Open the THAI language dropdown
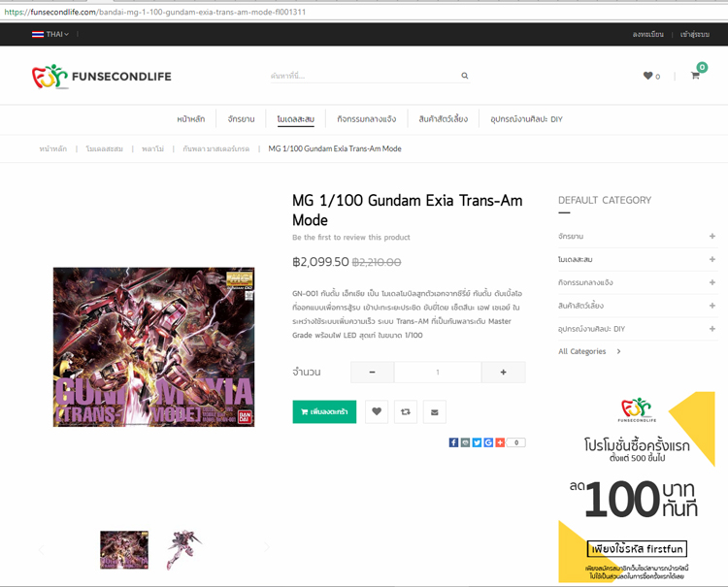 (x=50, y=34)
